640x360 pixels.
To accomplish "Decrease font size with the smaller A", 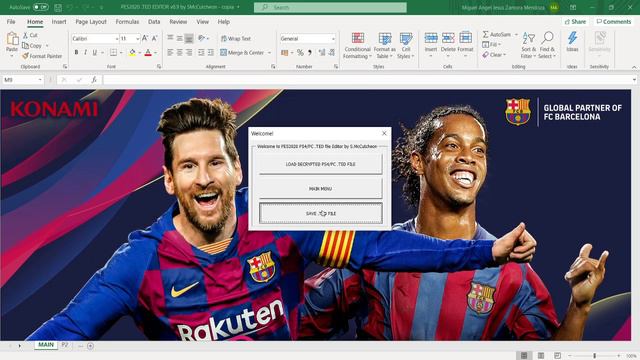I will (154, 38).
